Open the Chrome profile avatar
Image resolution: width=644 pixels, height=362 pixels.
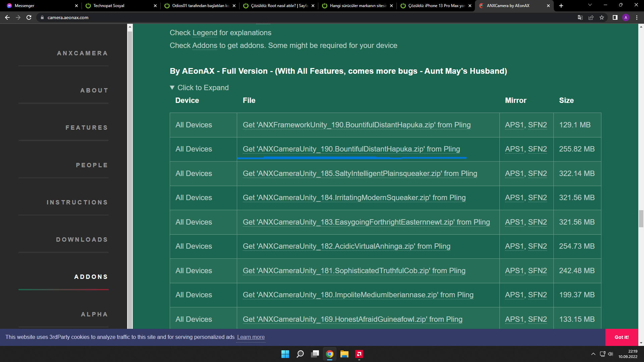[626, 17]
